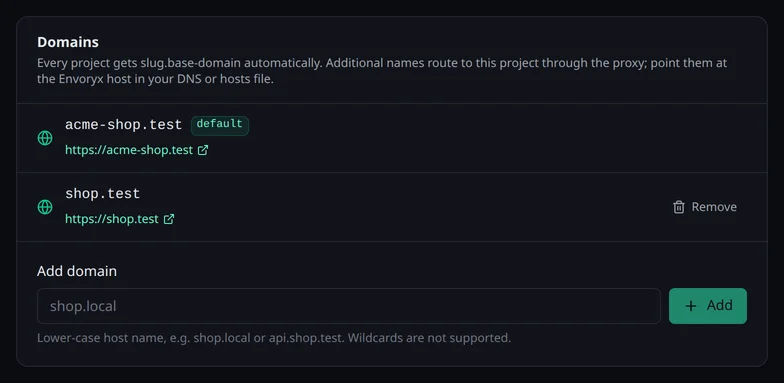The width and height of the screenshot is (784, 383).
Task: Select the acme-shop.test domain name text
Action: click(124, 125)
